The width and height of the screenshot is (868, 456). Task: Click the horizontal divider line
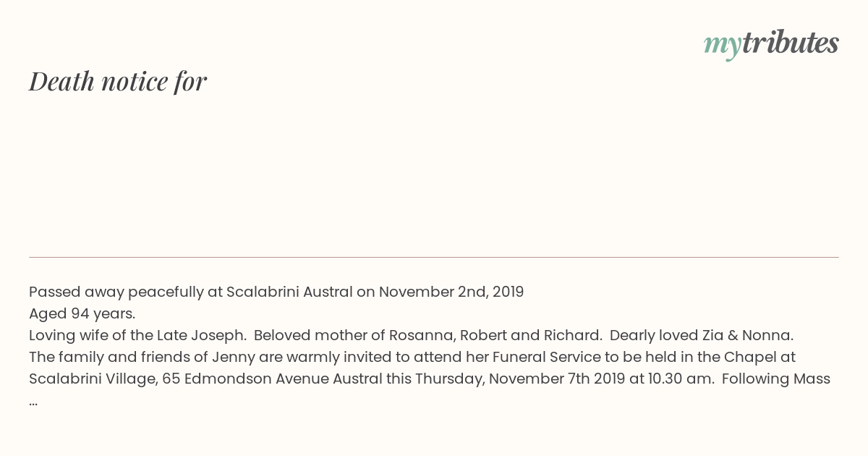point(434,257)
